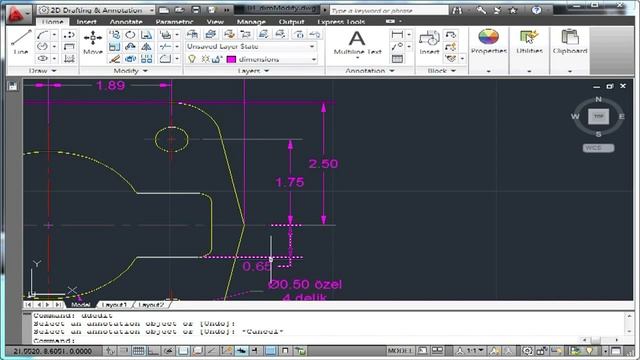640x360 pixels.
Task: Select the Circle tool in Draw panel
Action: 42,47
